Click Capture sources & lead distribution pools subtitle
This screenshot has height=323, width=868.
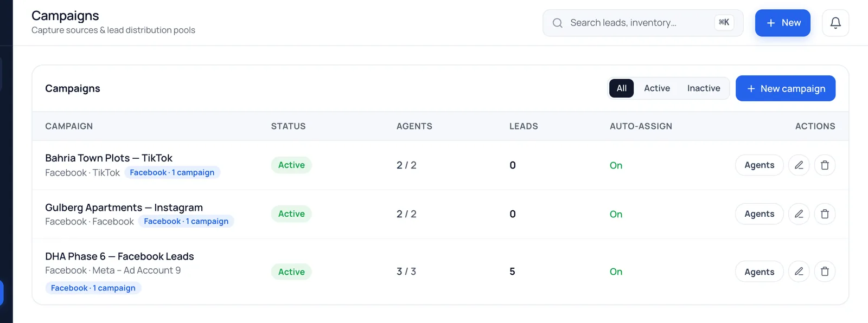coord(113,30)
